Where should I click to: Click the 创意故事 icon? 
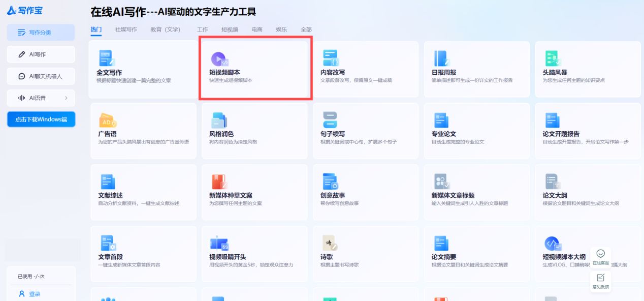331,182
